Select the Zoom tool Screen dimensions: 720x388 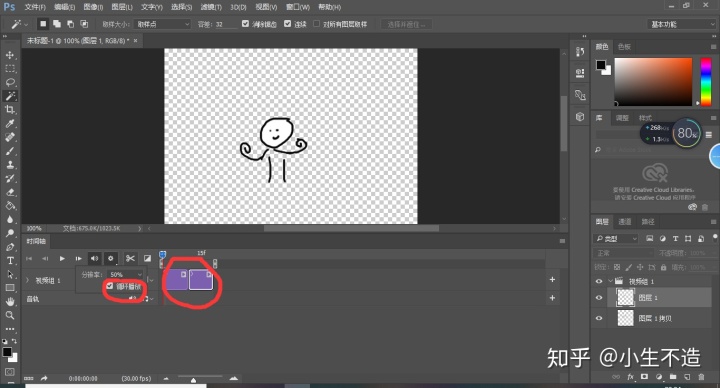tap(10, 315)
